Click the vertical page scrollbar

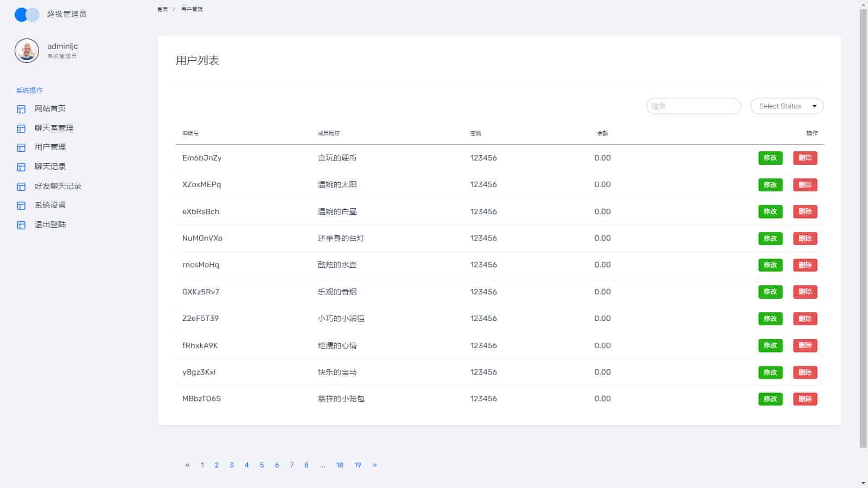click(863, 228)
